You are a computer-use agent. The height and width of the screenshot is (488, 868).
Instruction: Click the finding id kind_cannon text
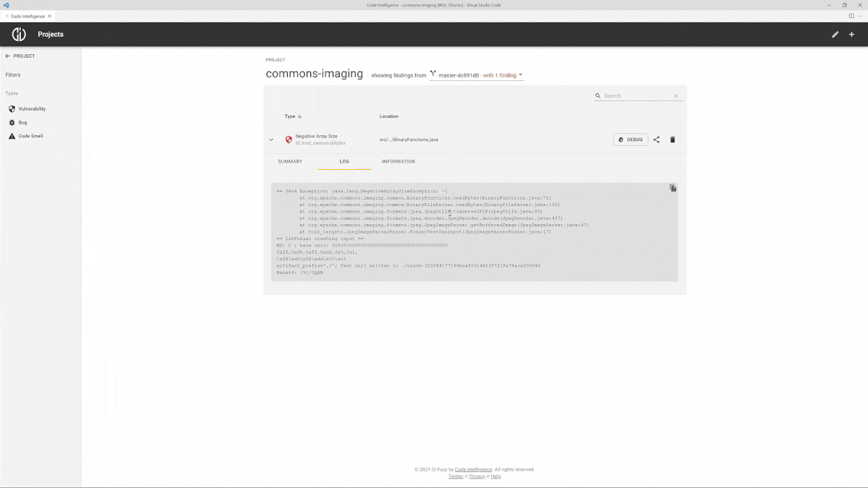[320, 143]
